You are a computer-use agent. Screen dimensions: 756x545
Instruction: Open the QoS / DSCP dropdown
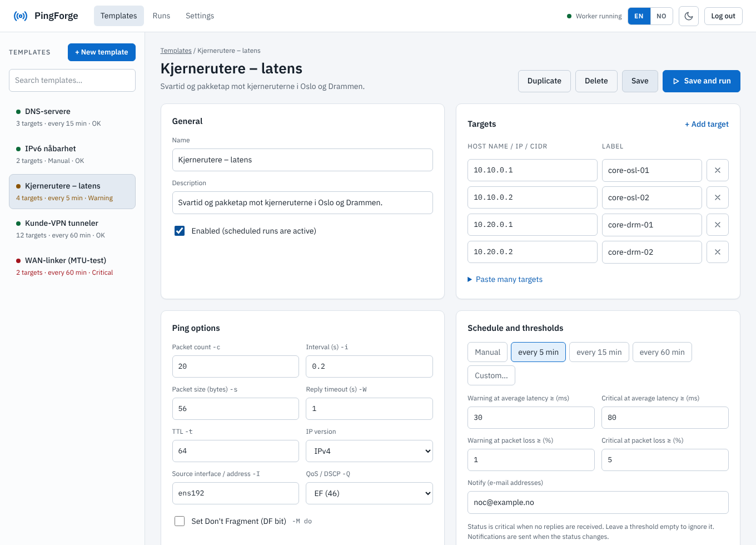pyautogui.click(x=369, y=493)
